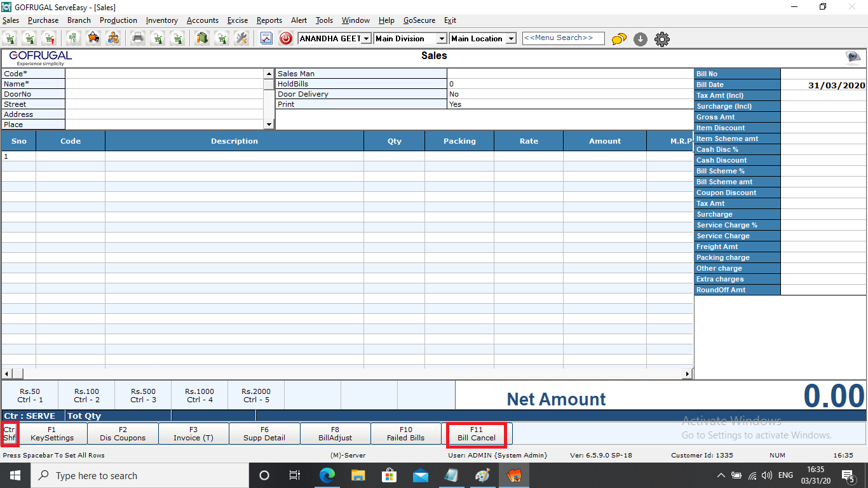Click the F8 BillAdjust button
Screen dimensions: 868x488
pos(335,434)
